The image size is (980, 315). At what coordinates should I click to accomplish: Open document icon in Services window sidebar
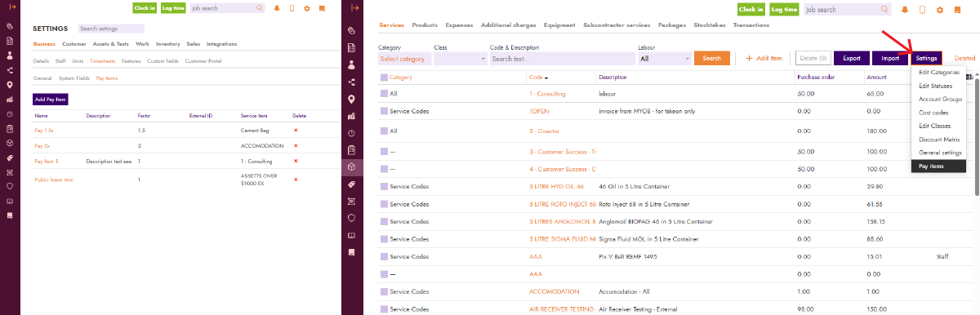351,47
